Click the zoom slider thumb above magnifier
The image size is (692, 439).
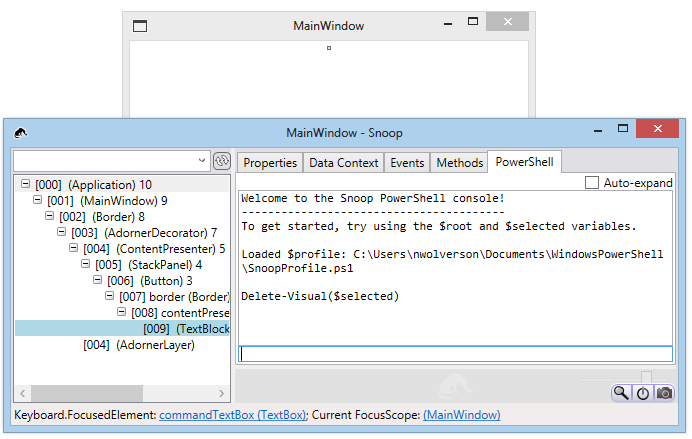coord(646,377)
